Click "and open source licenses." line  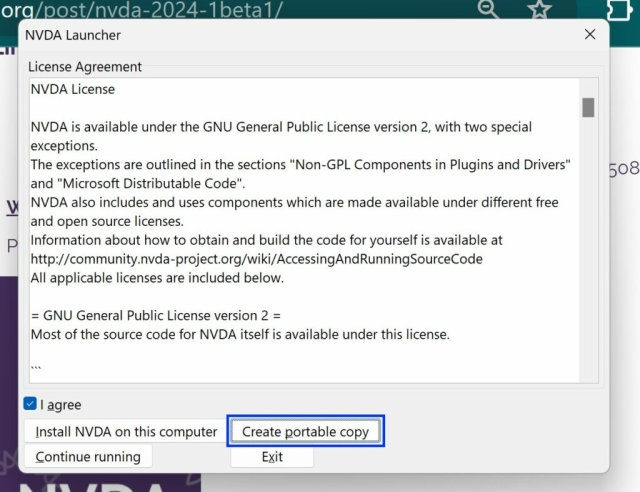tap(107, 221)
